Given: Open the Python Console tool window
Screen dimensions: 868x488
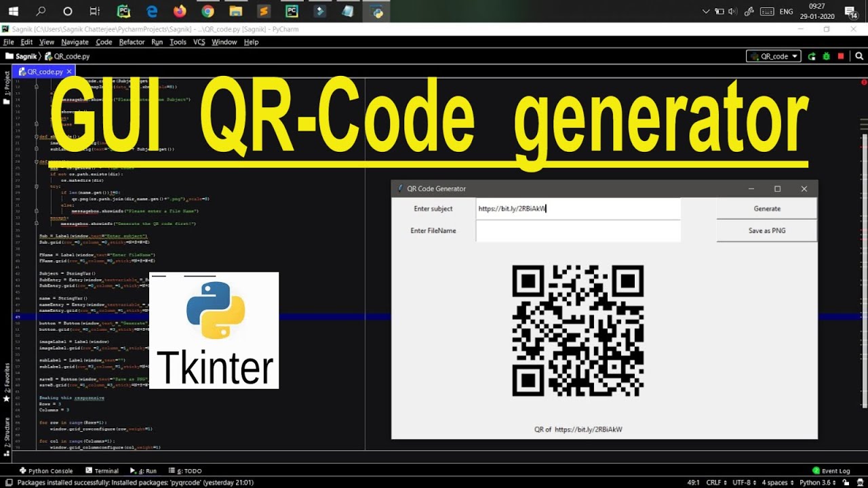Looking at the screenshot, I should click(45, 470).
